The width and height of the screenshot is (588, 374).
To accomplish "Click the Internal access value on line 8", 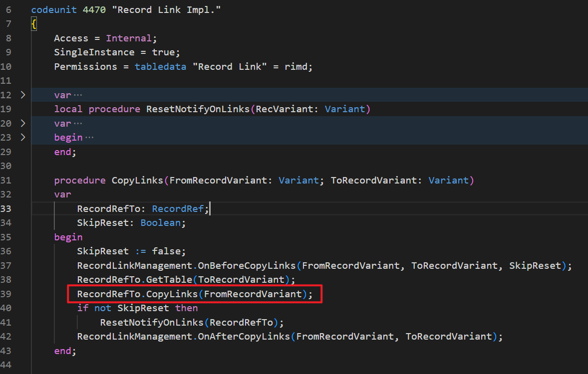I will (x=128, y=37).
